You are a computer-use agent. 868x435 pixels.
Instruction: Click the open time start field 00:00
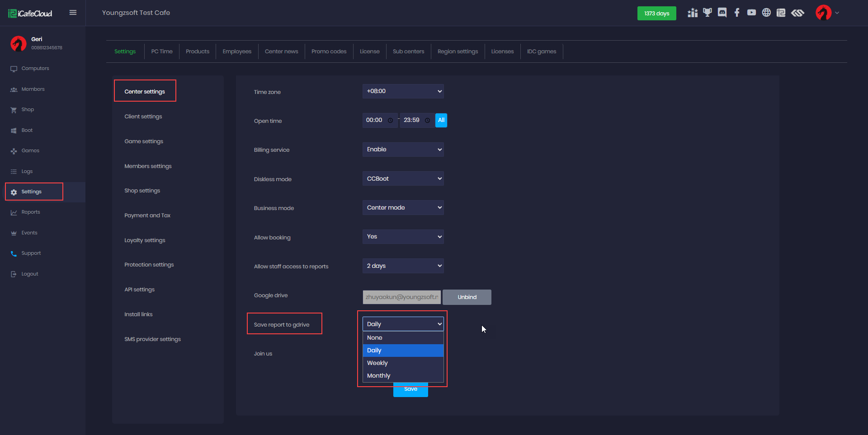(375, 120)
